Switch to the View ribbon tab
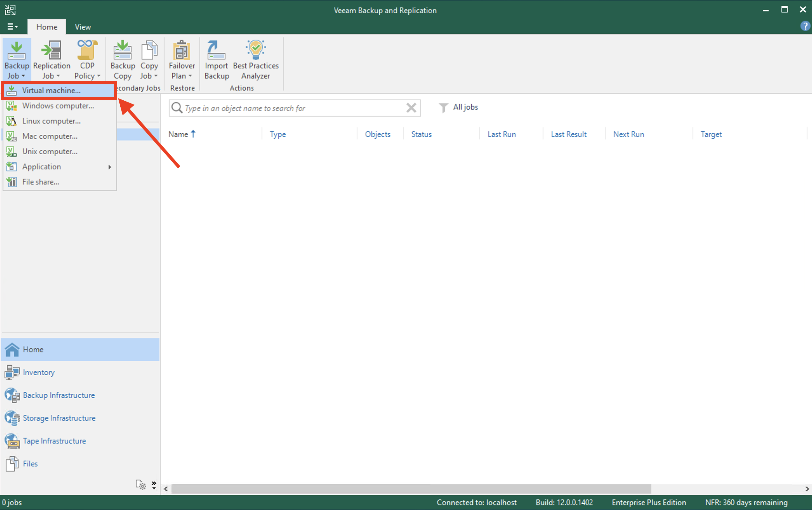 pyautogui.click(x=83, y=27)
